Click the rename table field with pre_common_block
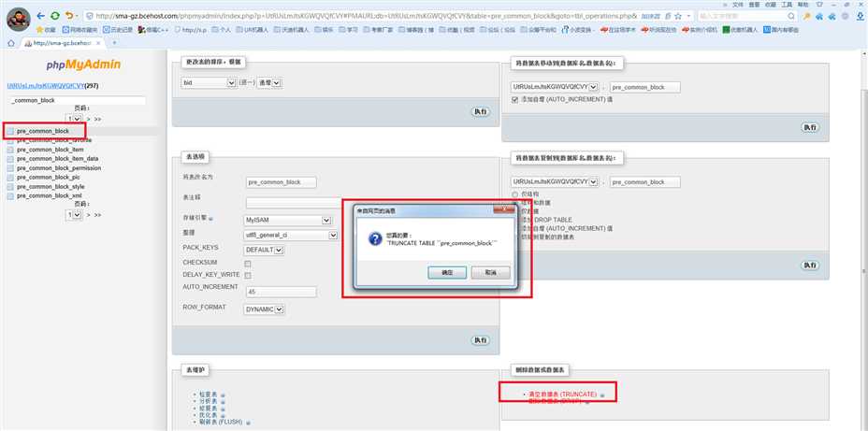 point(282,182)
